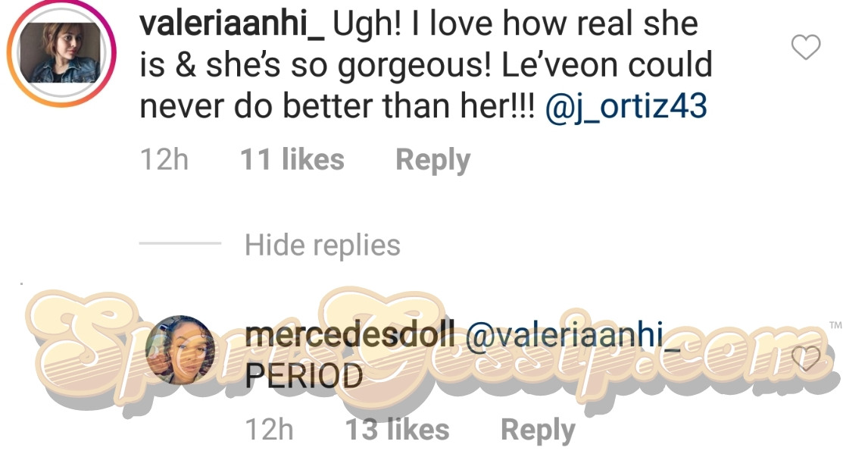Select the PERIOD reply text
The width and height of the screenshot is (868, 454).
(304, 376)
